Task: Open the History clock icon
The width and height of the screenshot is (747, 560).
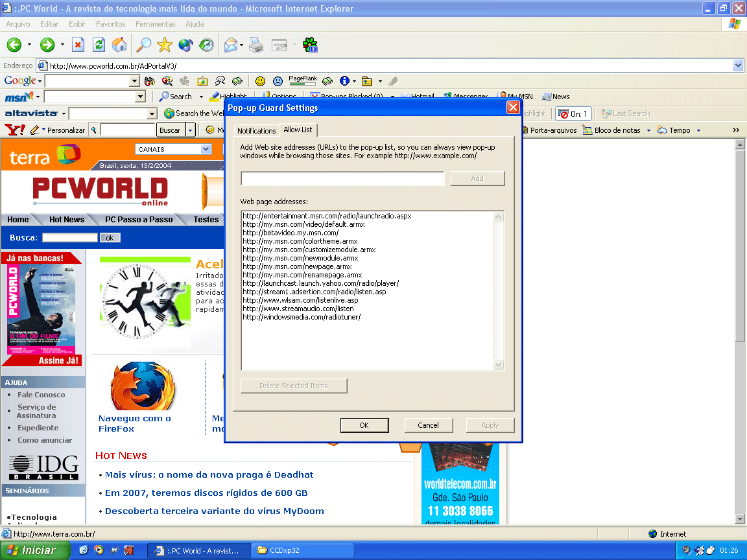Action: pyautogui.click(x=206, y=45)
